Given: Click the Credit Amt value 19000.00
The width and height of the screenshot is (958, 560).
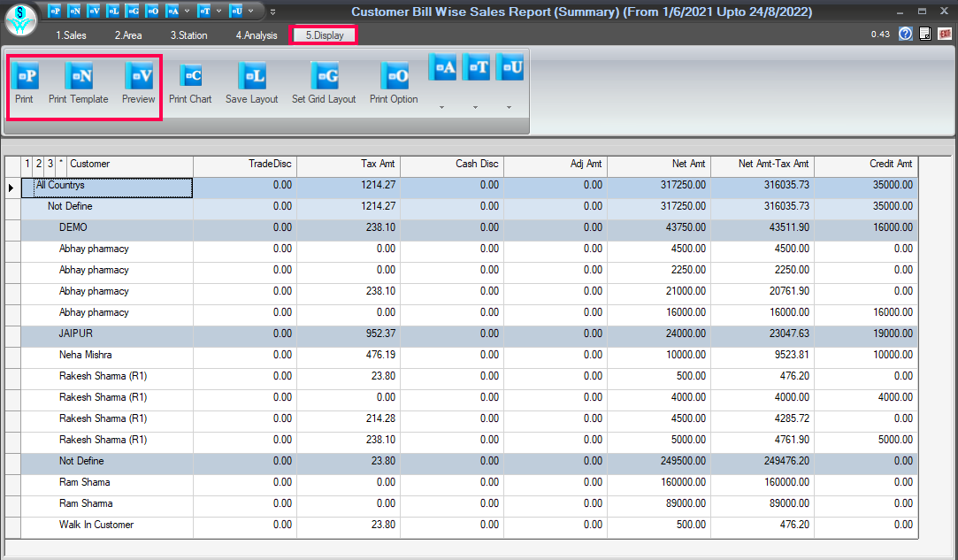Looking at the screenshot, I should pos(893,334).
